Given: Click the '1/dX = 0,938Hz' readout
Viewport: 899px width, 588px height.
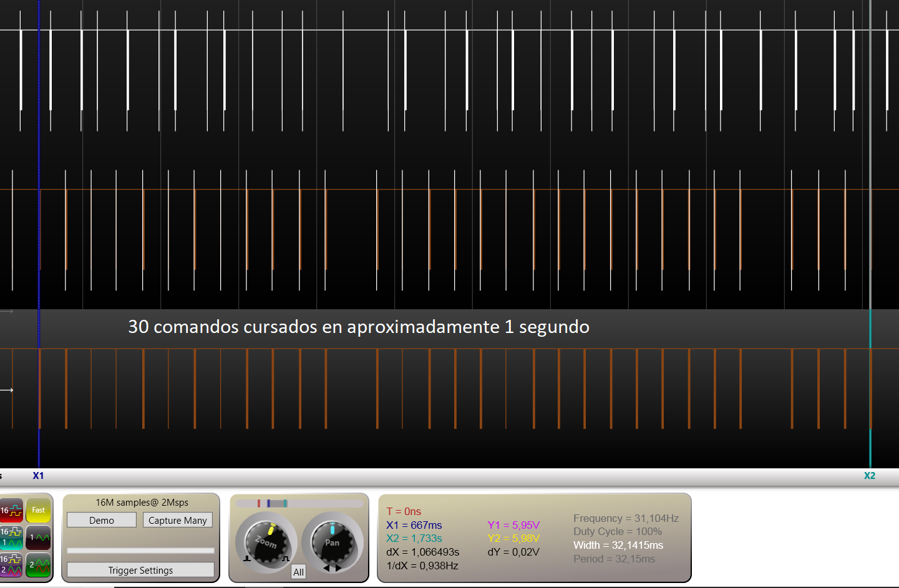Looking at the screenshot, I should (x=422, y=566).
